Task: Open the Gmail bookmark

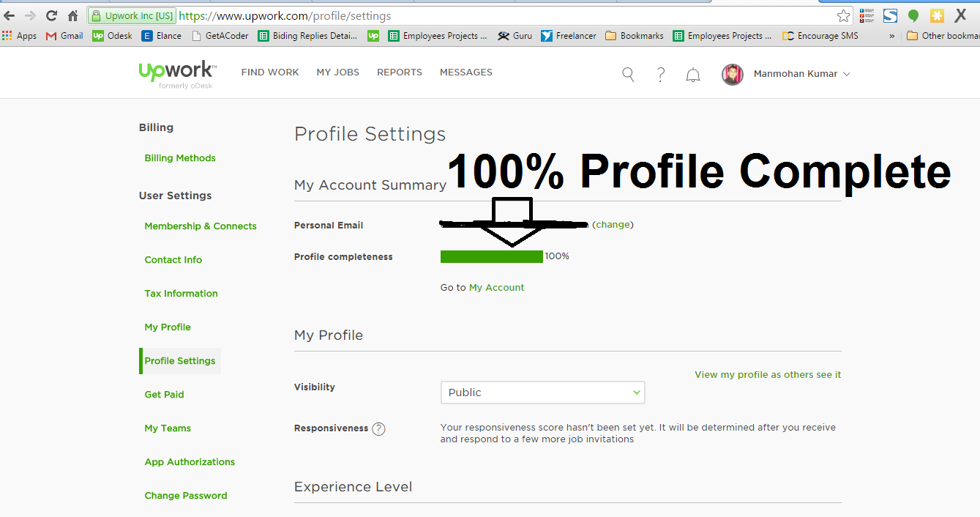Action: pyautogui.click(x=64, y=36)
